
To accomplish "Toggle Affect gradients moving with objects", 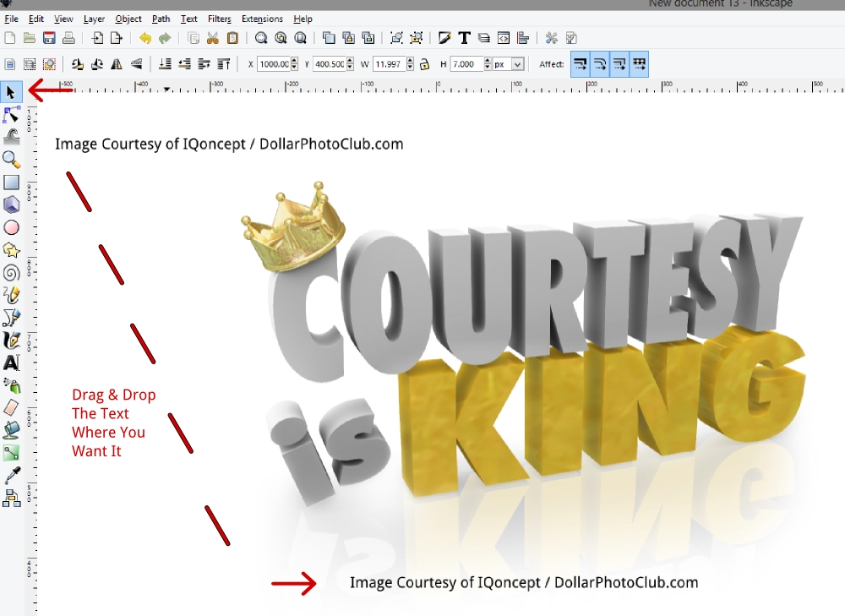I will [619, 65].
